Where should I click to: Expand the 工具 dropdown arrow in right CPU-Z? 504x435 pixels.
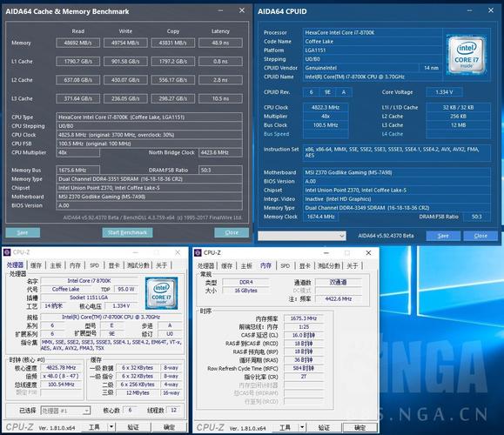tap(302, 427)
